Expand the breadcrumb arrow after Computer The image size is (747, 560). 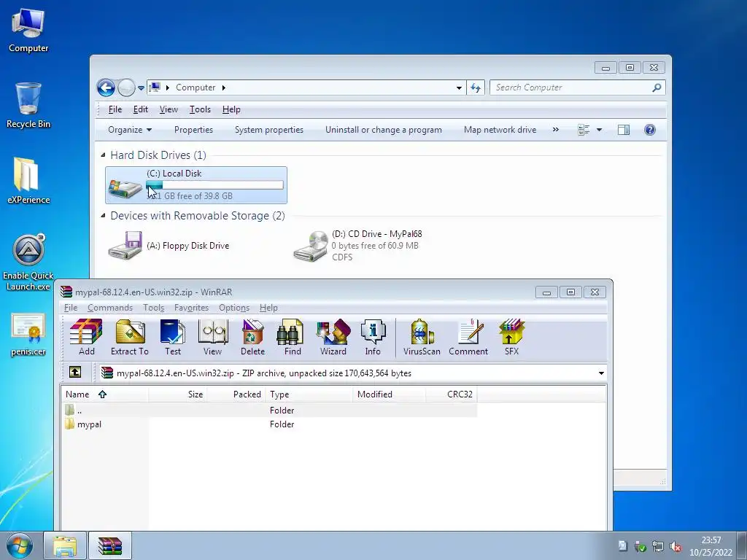(x=224, y=87)
